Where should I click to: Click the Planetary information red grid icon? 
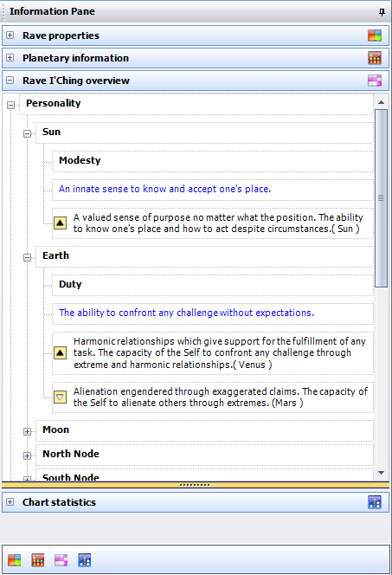click(375, 58)
